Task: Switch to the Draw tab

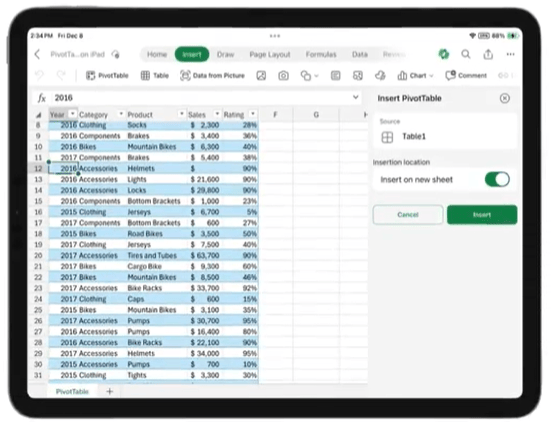Action: pos(225,54)
